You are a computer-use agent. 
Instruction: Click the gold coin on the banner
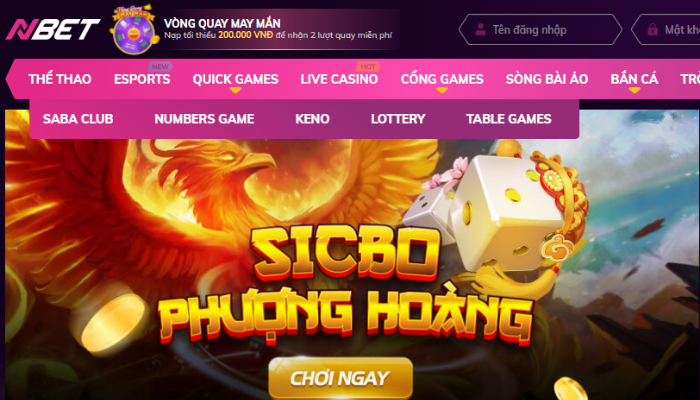point(112,323)
